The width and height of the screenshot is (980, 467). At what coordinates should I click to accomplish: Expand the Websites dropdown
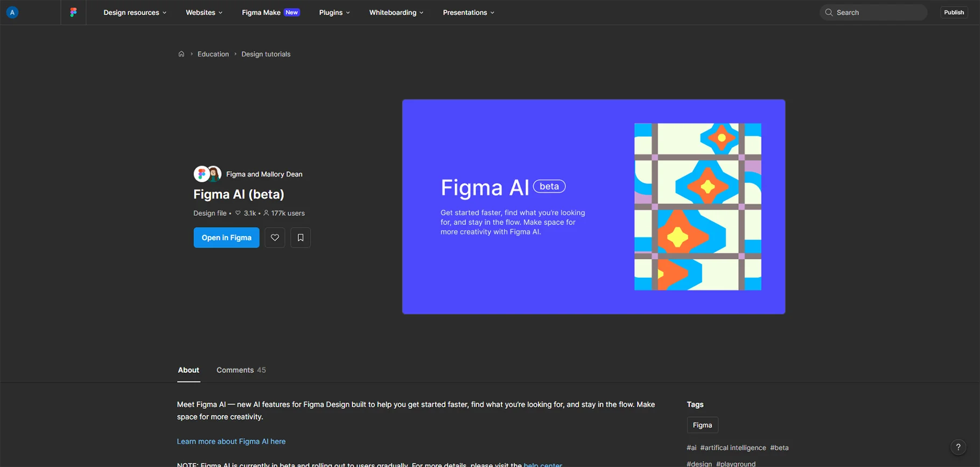pos(204,12)
